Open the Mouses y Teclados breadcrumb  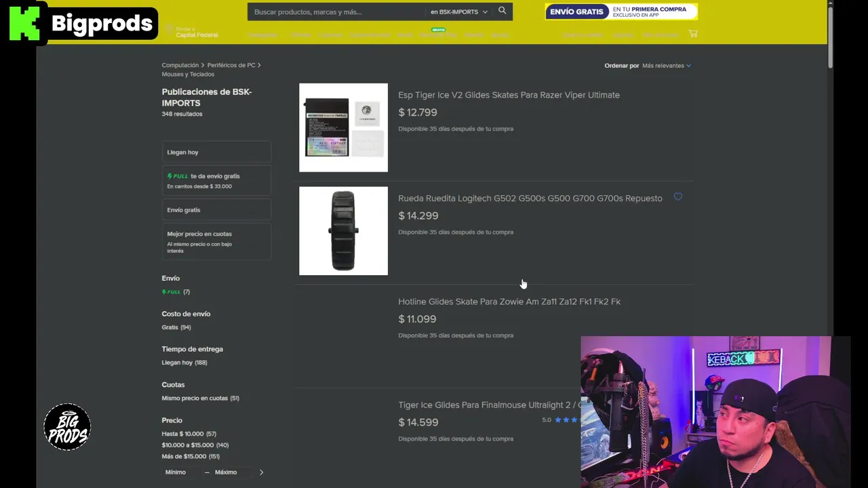(188, 74)
